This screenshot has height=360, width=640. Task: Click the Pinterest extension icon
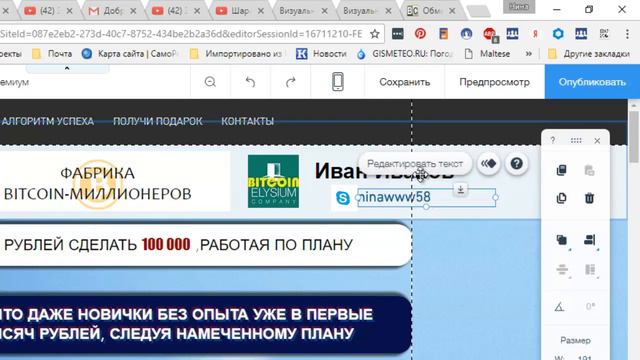click(420, 33)
